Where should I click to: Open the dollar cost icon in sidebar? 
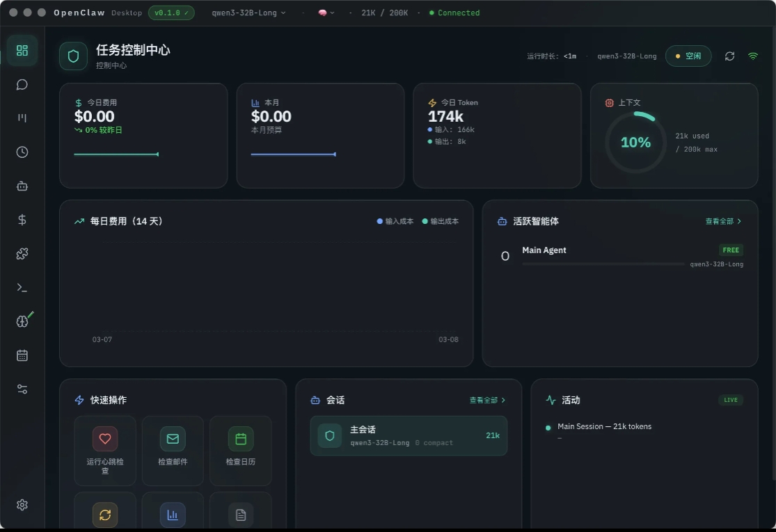click(x=22, y=220)
